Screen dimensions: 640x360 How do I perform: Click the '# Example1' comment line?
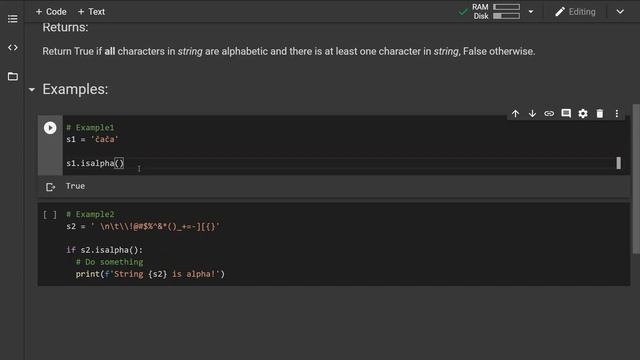point(90,127)
